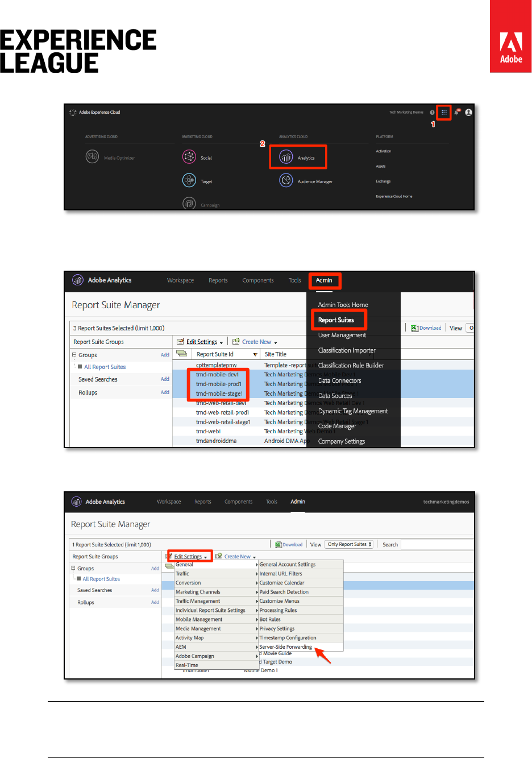Click the green stacked-rows icon beside Report Suite Id
The height and width of the screenshot is (758, 532).
[181, 354]
